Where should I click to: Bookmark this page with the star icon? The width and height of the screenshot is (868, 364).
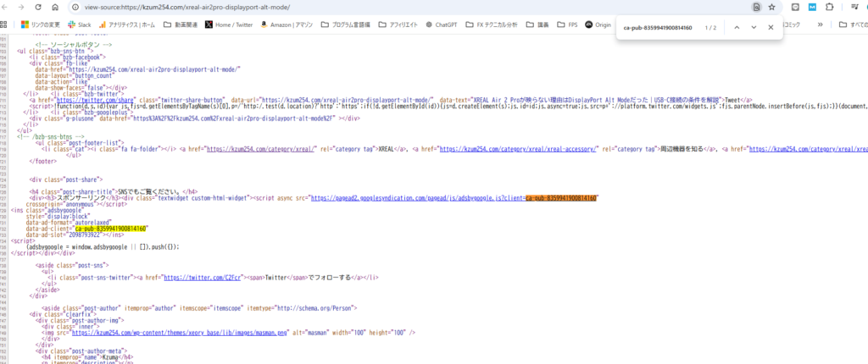coord(771,7)
